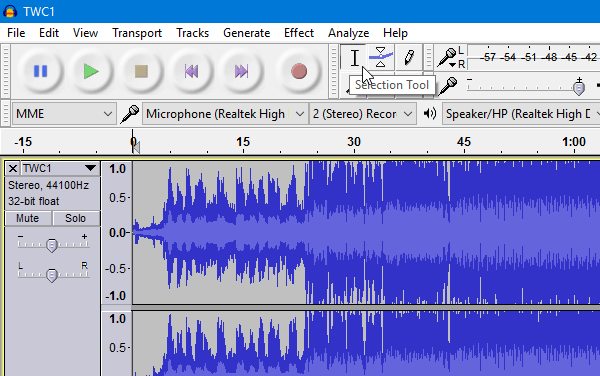Open the MME audio host dropdown
Image resolution: width=600 pixels, height=376 pixels.
click(64, 114)
